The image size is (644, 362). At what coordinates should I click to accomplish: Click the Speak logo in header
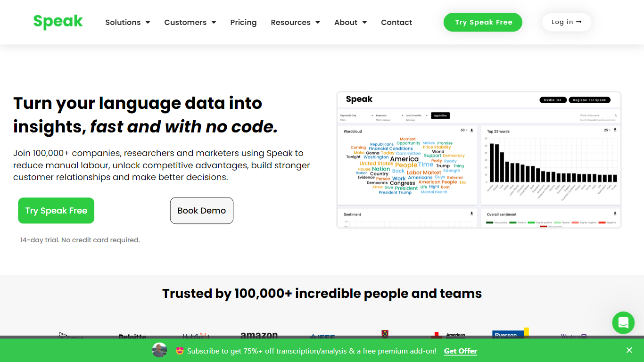point(58,22)
